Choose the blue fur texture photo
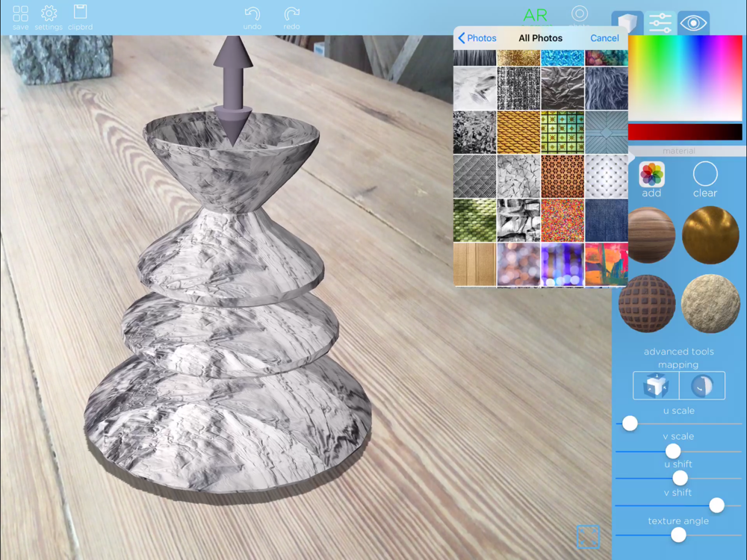This screenshot has height=560, width=747. 607,88
